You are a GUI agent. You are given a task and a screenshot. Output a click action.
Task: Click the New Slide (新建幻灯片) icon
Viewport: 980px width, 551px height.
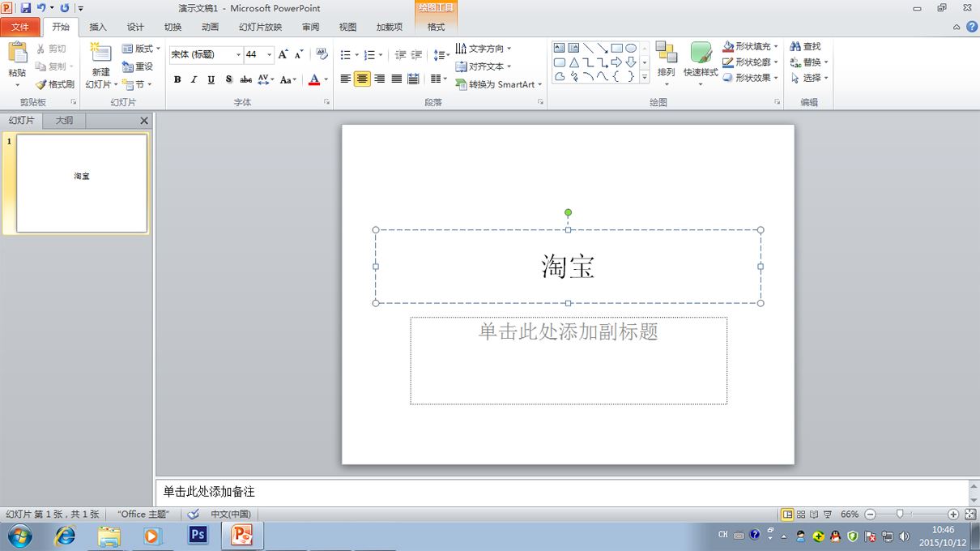click(x=100, y=53)
